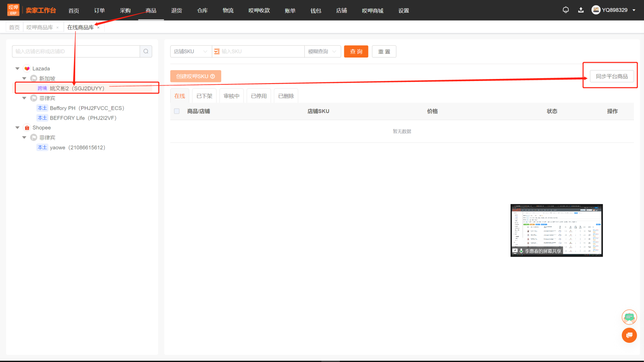Select the 已下架 status tab
This screenshot has width=644, height=362.
tap(204, 96)
